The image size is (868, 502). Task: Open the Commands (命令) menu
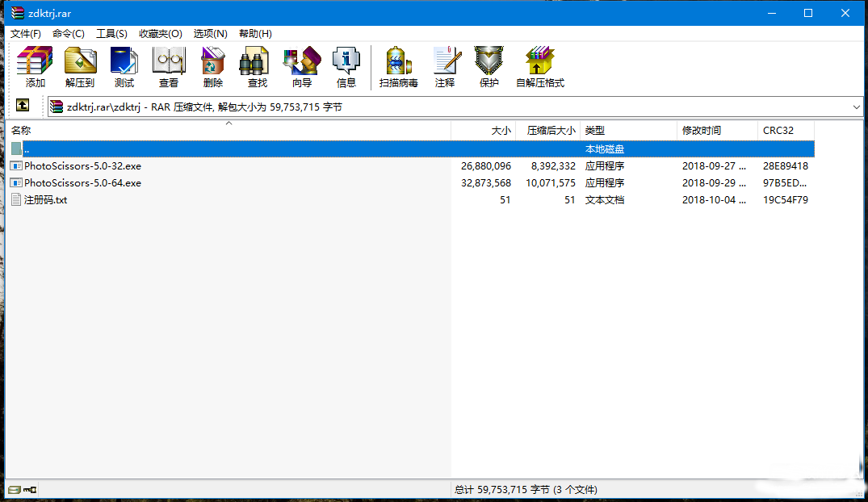(69, 34)
